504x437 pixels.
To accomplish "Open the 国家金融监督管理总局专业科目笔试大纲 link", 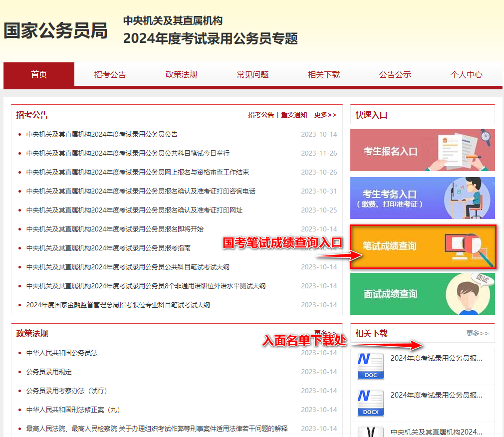I will coord(118,305).
